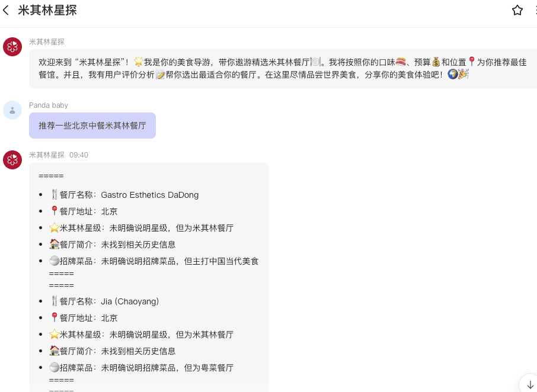Screen dimensions: 537x392
Task: Favorite this chat with the star icon
Action: [517, 10]
